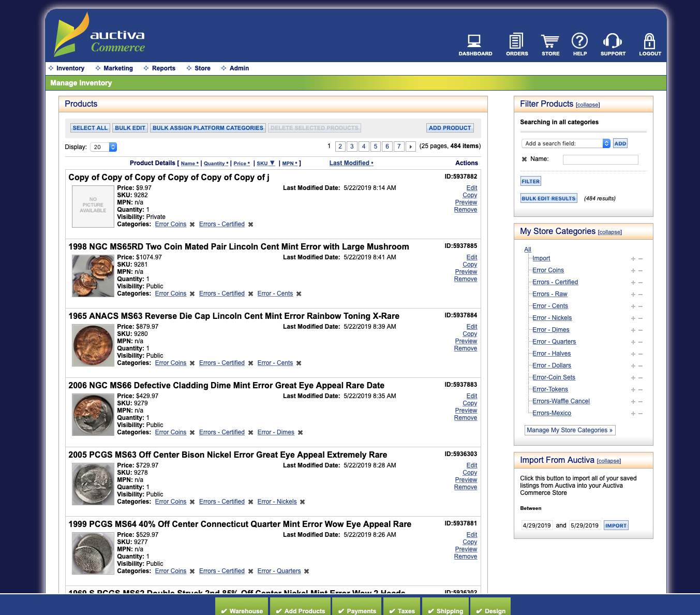700x615 pixels.
Task: Remove Errors - Certified category from SKU 9282 product
Action: point(250,225)
